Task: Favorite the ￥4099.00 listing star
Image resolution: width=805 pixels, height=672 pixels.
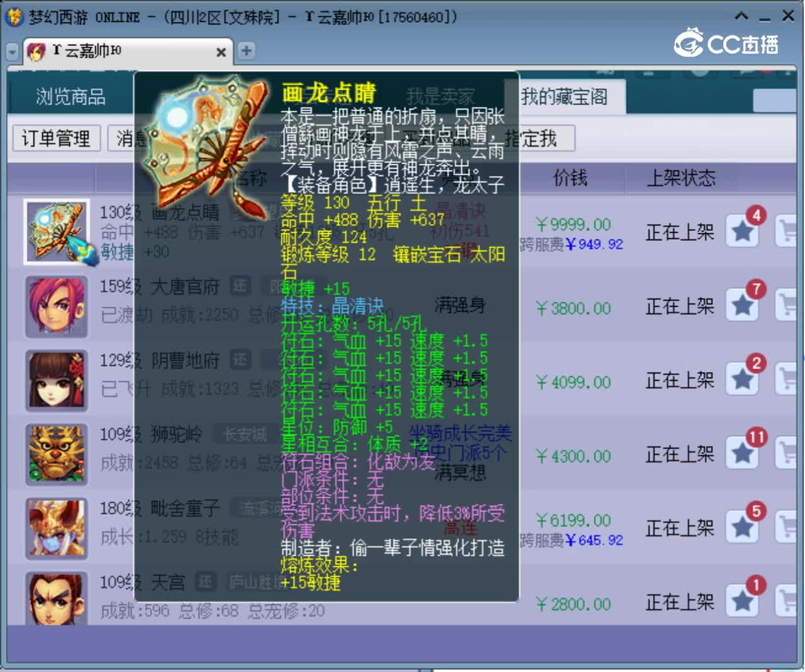Action: coord(743,379)
